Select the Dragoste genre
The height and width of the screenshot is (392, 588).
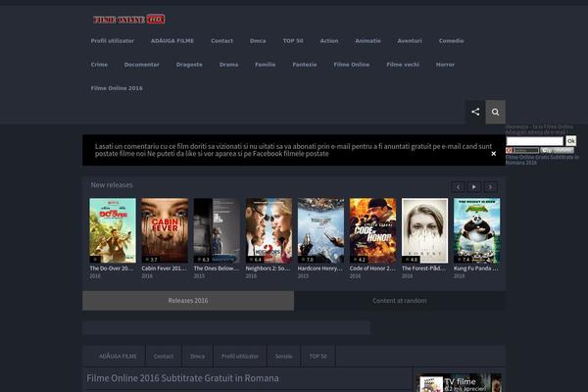click(189, 65)
